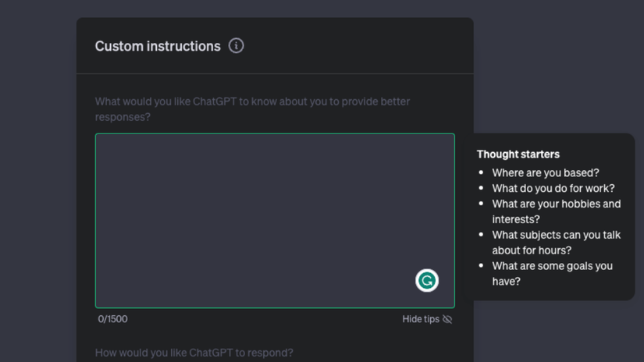Screen dimensions: 644x362
Task: Click the tip 'What do you do for work?'
Action: point(553,188)
